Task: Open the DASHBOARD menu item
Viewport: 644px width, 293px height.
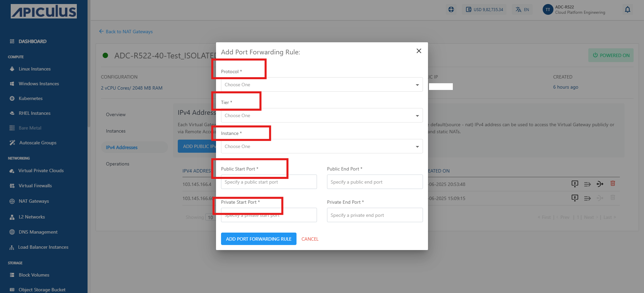Action: pos(32,41)
